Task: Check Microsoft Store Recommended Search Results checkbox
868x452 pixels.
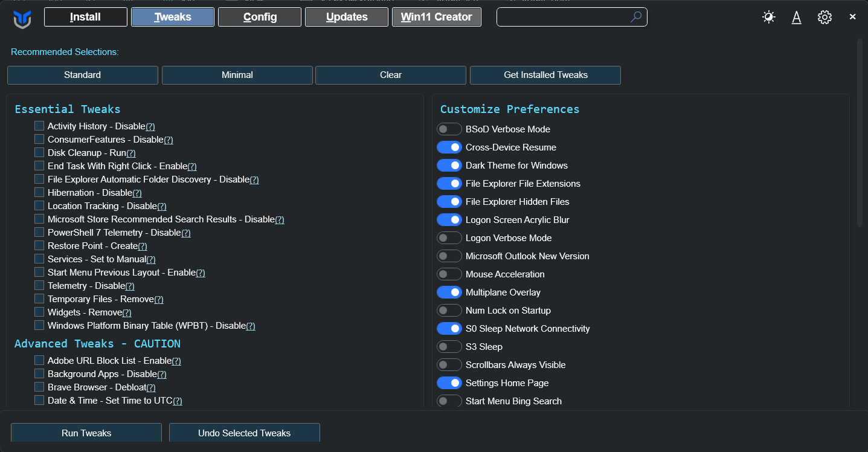Action: 39,219
